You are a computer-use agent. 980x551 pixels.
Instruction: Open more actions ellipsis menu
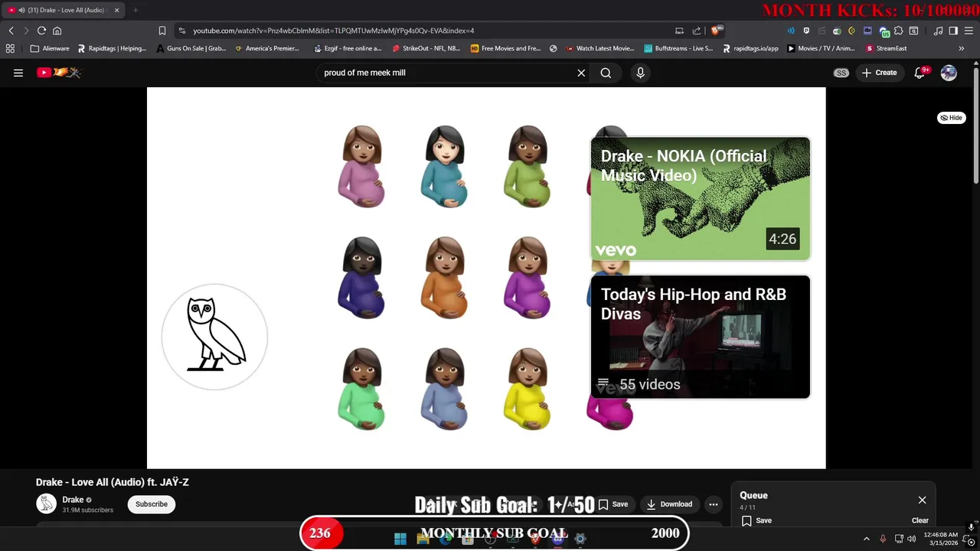click(x=714, y=504)
